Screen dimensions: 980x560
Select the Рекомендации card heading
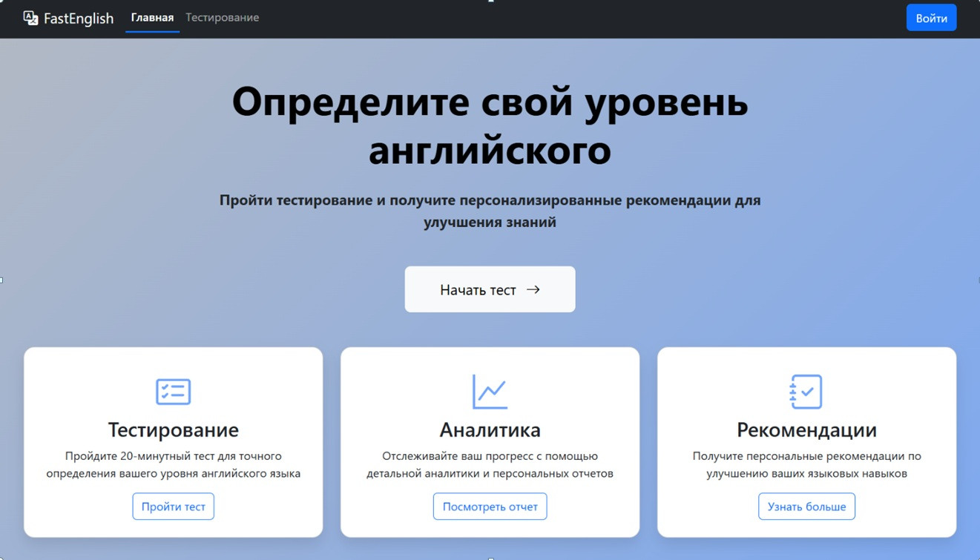pos(806,429)
